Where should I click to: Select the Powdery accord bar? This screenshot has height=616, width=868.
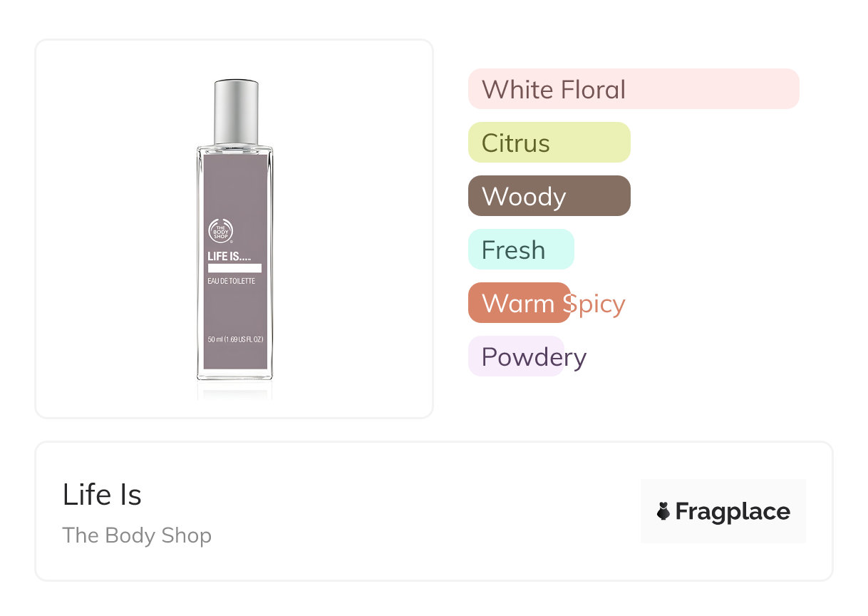[516, 356]
